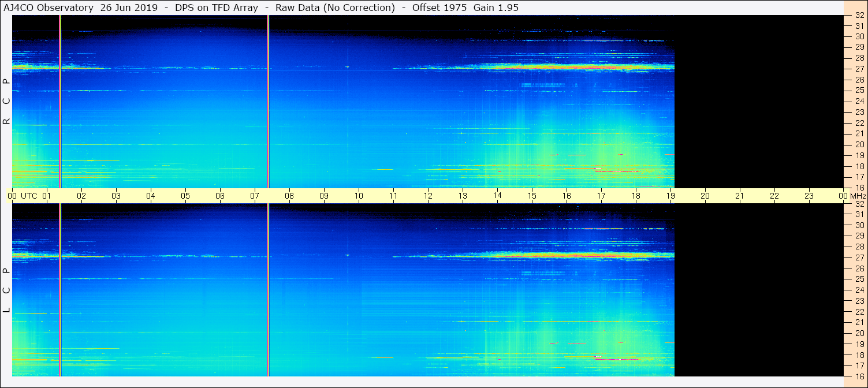Select the 01 hour time marker
The image size is (868, 388).
click(47, 196)
